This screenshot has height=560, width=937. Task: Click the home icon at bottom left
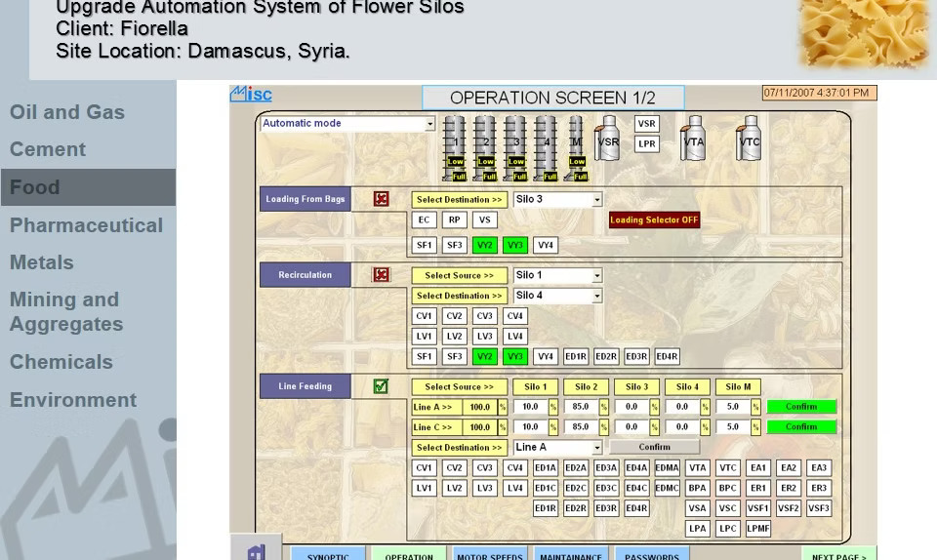256,551
